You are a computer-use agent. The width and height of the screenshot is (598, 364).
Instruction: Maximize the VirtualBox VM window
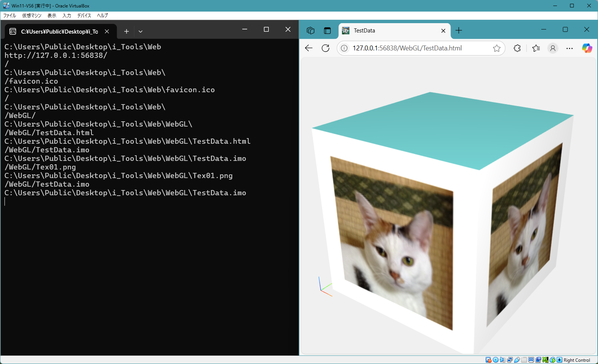pos(572,6)
